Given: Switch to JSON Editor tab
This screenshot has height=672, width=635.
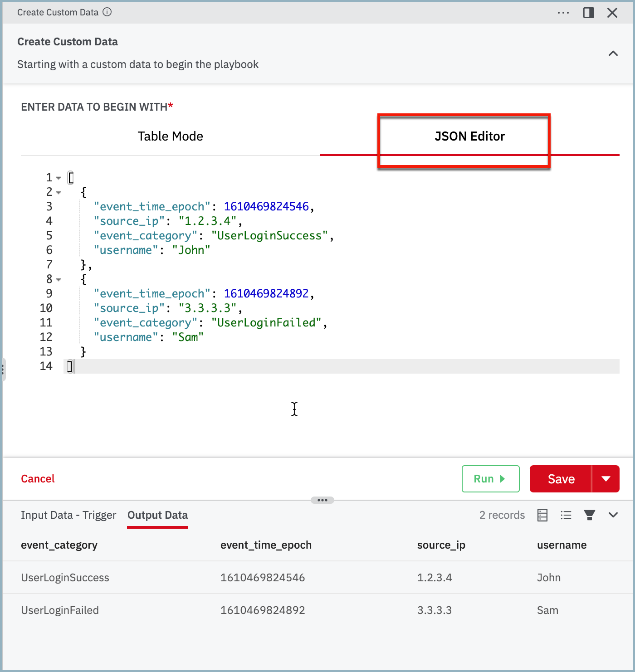Looking at the screenshot, I should [x=470, y=136].
